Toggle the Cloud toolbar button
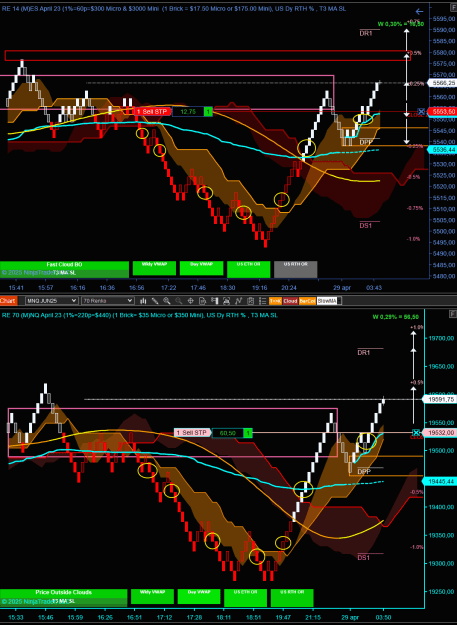This screenshot has height=625, width=457. 290,301
